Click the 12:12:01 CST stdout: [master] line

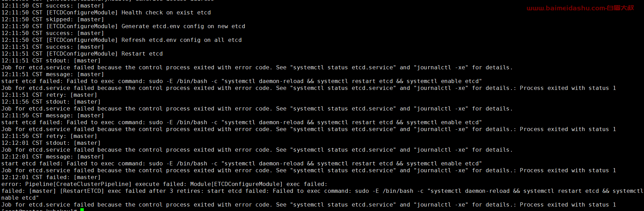[x=51, y=143]
